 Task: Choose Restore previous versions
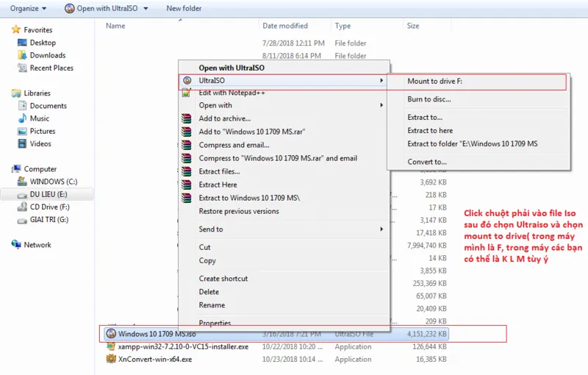click(x=239, y=211)
